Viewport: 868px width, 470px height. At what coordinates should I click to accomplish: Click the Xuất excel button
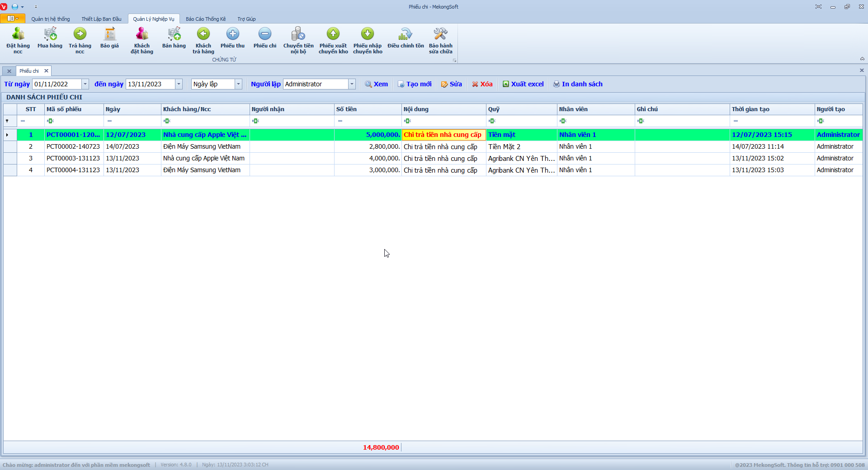click(x=523, y=84)
